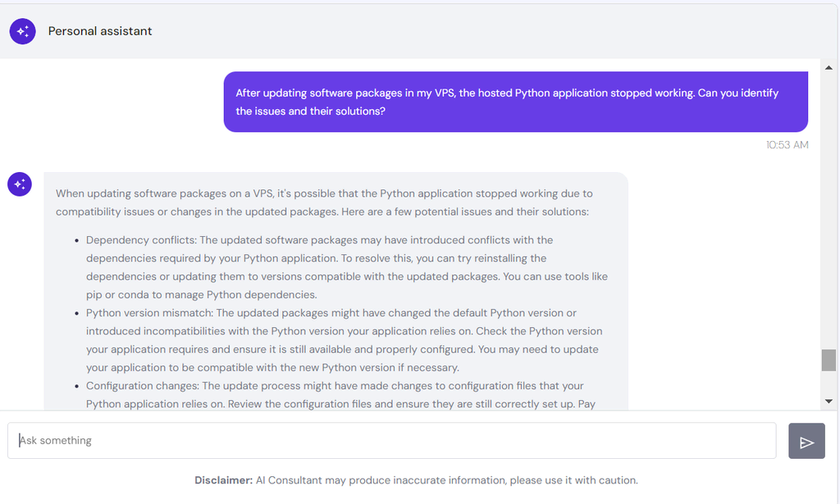
Task: Click the "Dependency conflicts" bullet heading
Action: (x=141, y=240)
